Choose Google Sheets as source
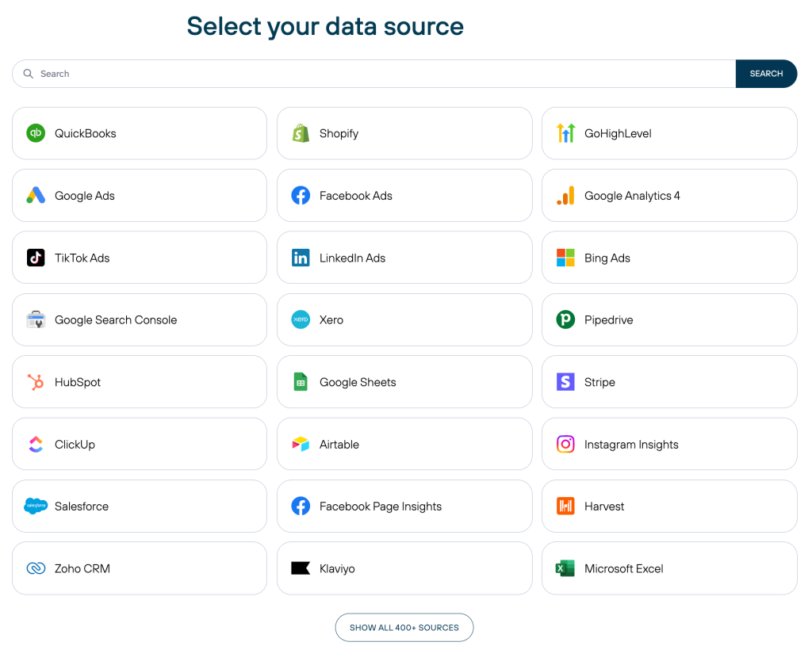The height and width of the screenshot is (646, 812). tap(404, 381)
